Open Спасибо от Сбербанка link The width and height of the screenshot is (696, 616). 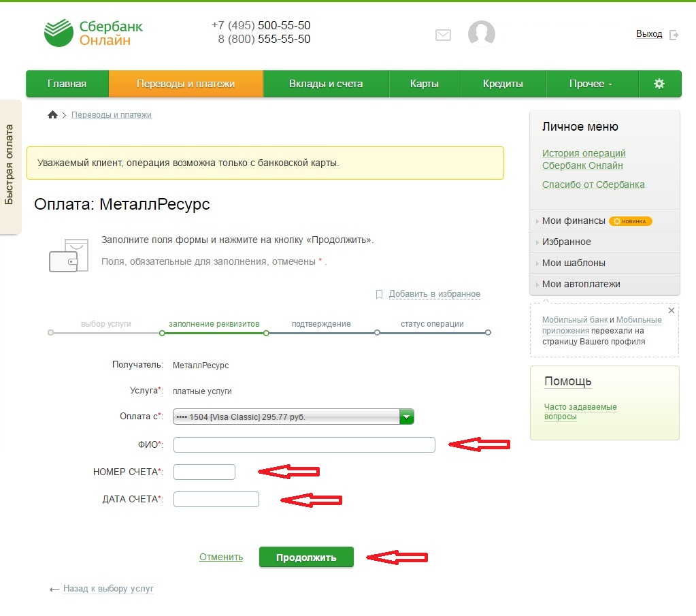pyautogui.click(x=593, y=184)
